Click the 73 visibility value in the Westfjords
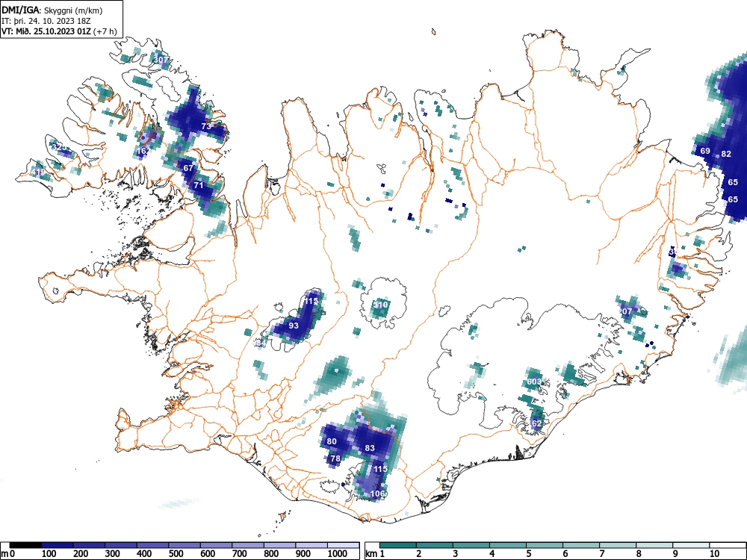Image resolution: width=747 pixels, height=560 pixels. point(206,126)
